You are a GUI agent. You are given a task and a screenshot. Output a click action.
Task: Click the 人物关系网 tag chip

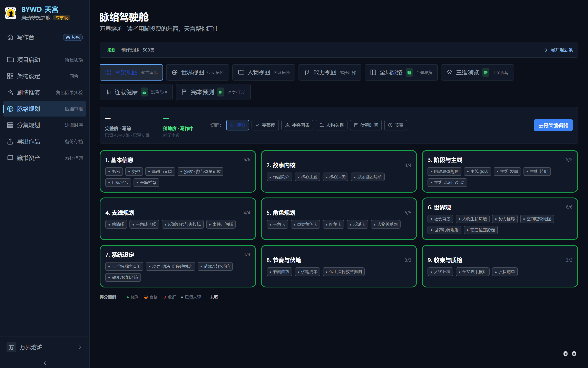pos(385,224)
